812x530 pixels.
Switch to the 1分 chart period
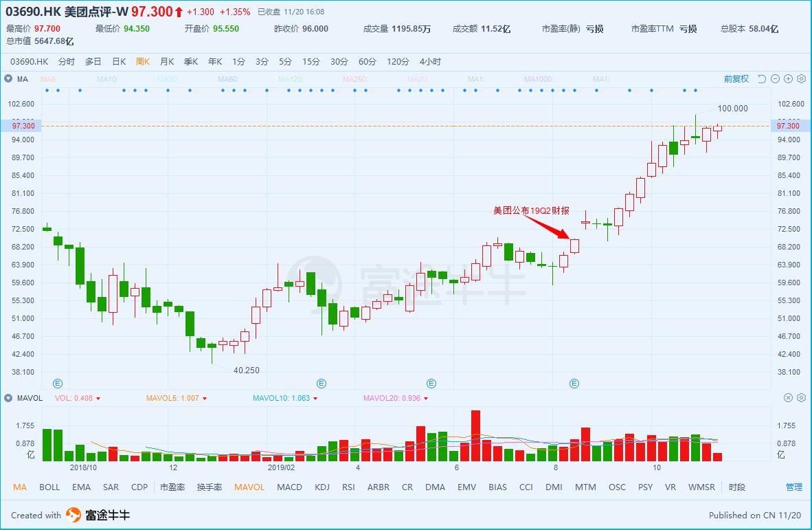(x=239, y=62)
